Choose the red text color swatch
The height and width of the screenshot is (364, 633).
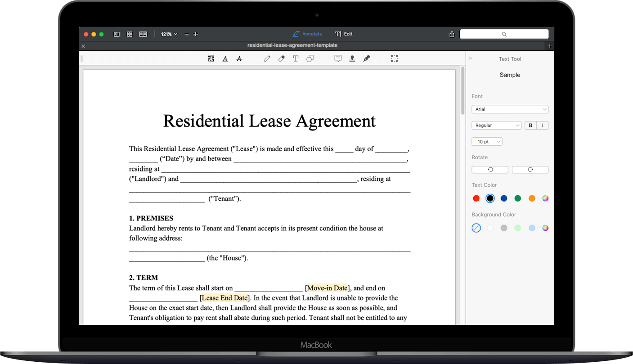476,198
